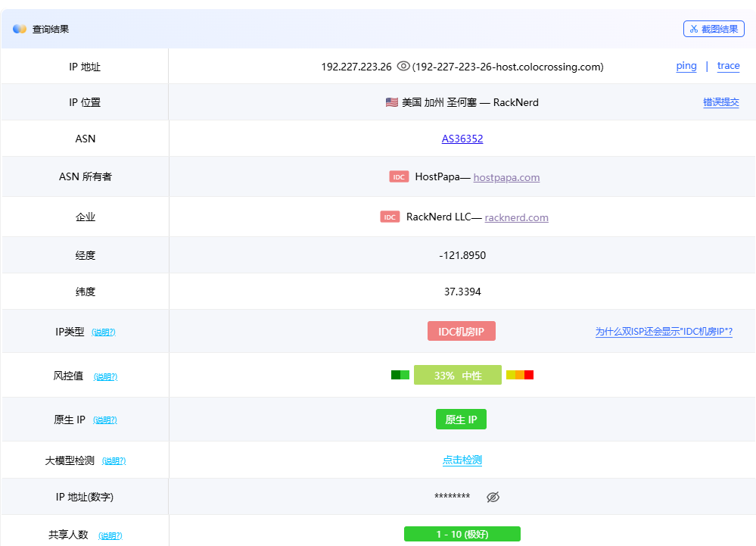Open the trace link
Viewport: 756px width, 546px height.
coord(728,66)
